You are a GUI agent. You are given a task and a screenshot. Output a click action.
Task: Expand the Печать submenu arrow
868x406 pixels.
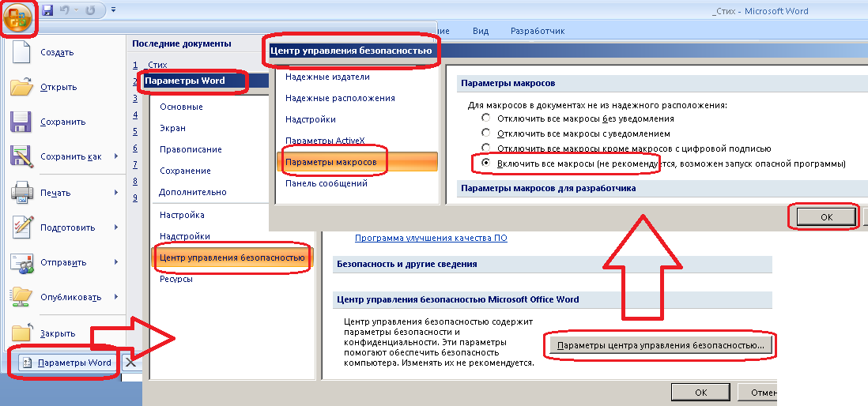pyautogui.click(x=116, y=193)
